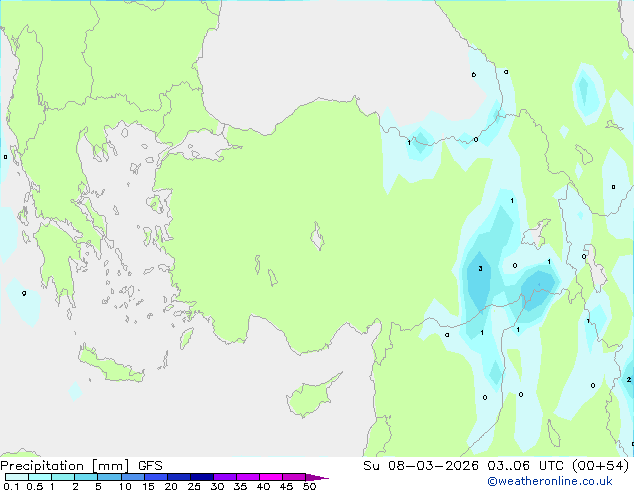Click the 20–25 mm legend swatch
This screenshot has height=490, width=634.
(178, 477)
